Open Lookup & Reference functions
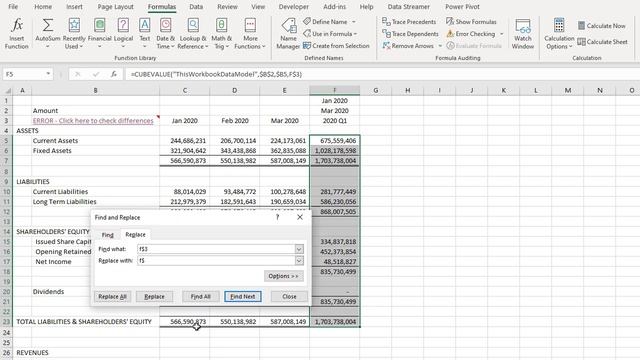640x360 pixels. pyautogui.click(x=193, y=34)
